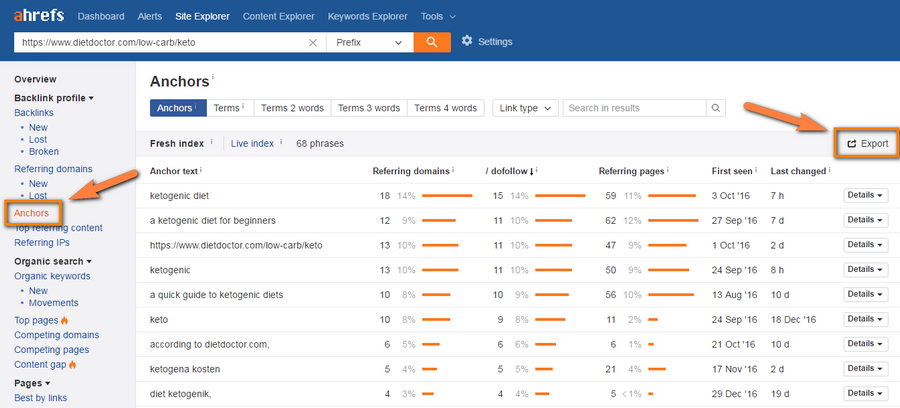Viewport: 900px width, 408px height.
Task: Select the Terms 3 words tab
Action: (369, 108)
